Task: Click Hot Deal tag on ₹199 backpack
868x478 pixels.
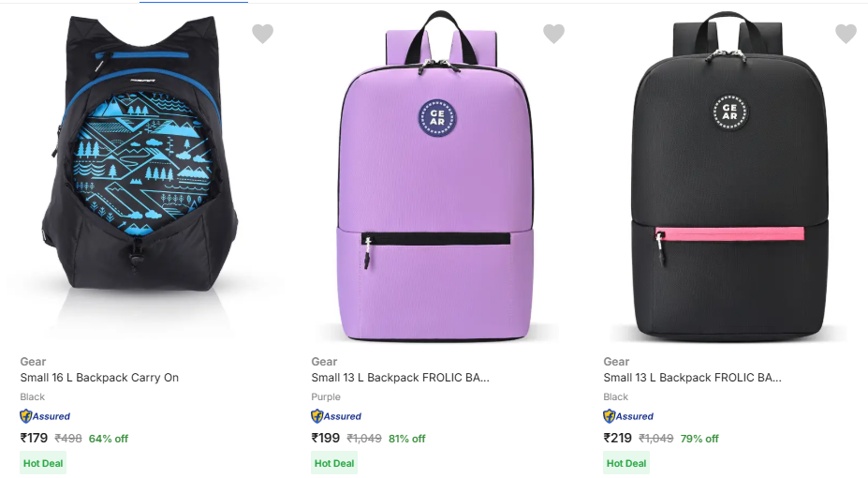Action: coord(334,463)
